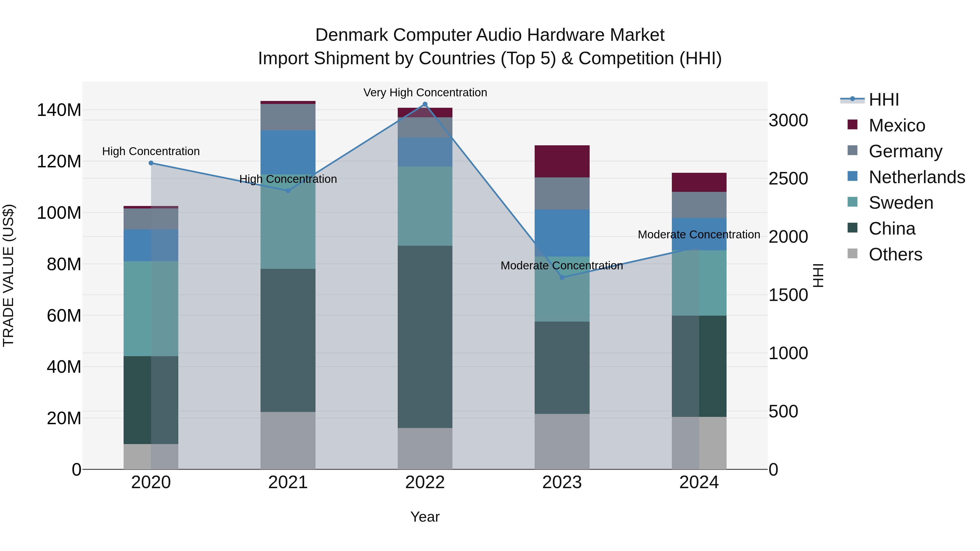
Task: Click the 2023 HHI data point
Action: (562, 278)
